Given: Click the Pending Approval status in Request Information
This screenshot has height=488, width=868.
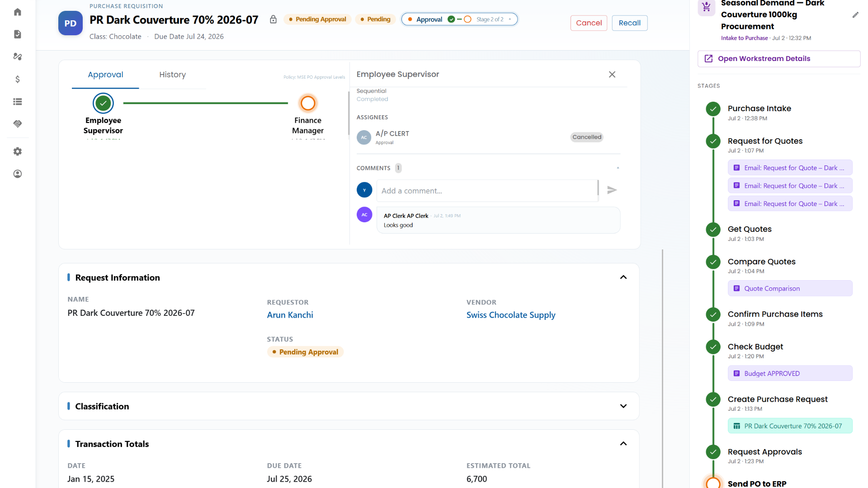Looking at the screenshot, I should (x=305, y=352).
